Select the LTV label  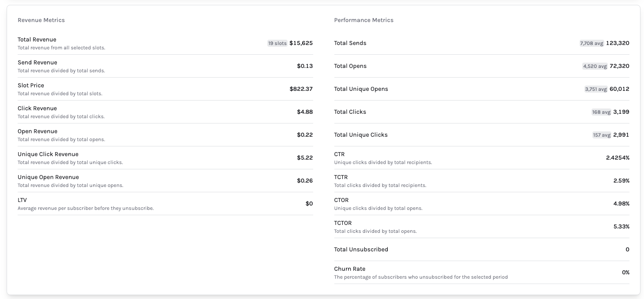pyautogui.click(x=22, y=200)
